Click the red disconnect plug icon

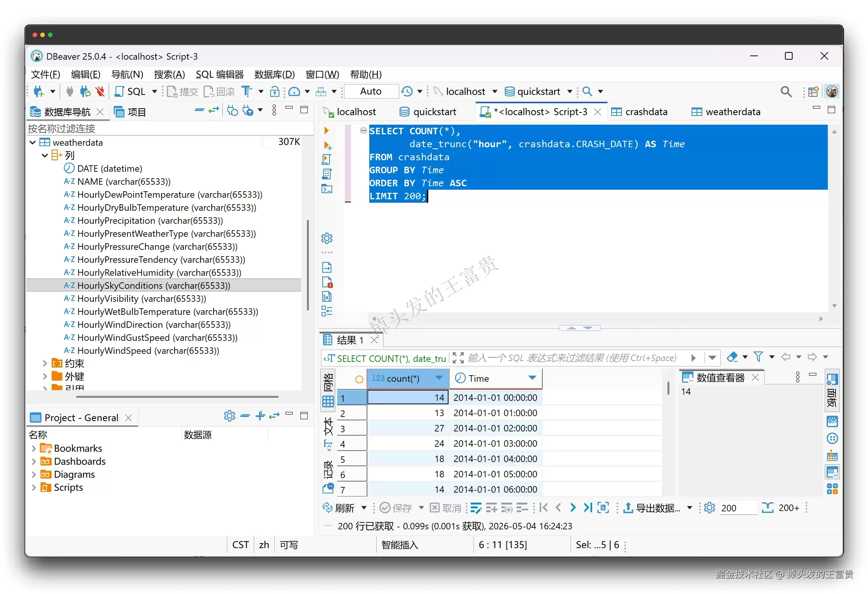coord(100,91)
